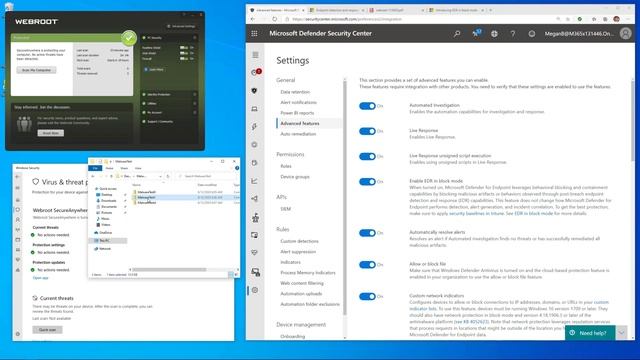Click the browser address bar URL
This screenshot has height=360, width=640.
click(x=347, y=19)
